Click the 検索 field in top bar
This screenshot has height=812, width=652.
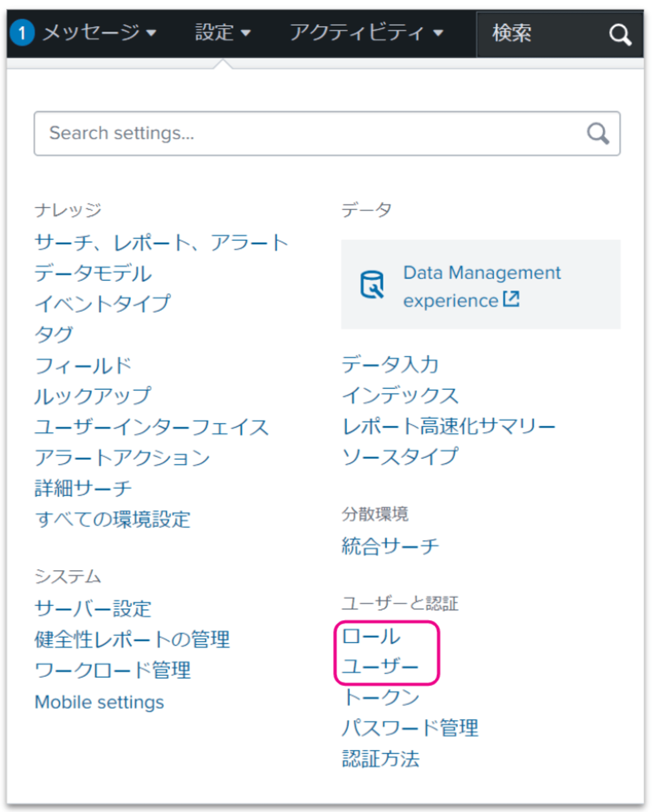(559, 34)
